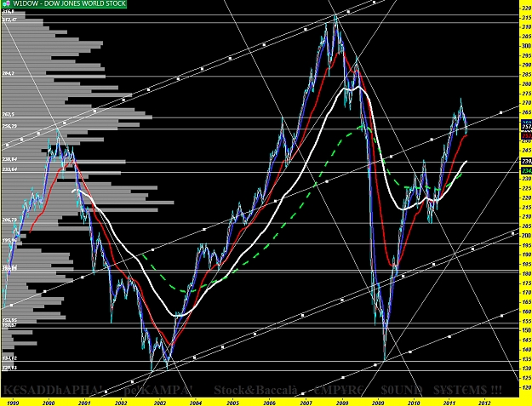Click the 220 price axis label
Image resolution: width=532 pixels, height=406 pixels.
tap(527, 197)
